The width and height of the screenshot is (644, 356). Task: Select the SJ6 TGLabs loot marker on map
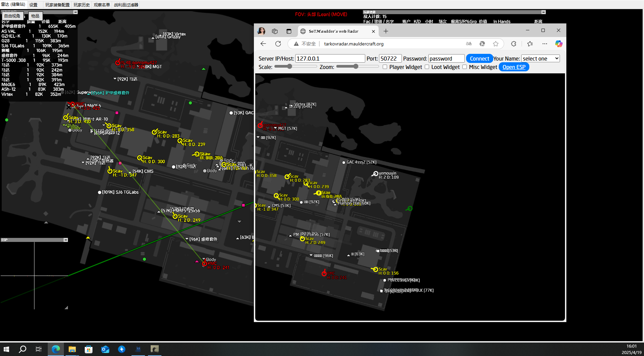(100, 192)
